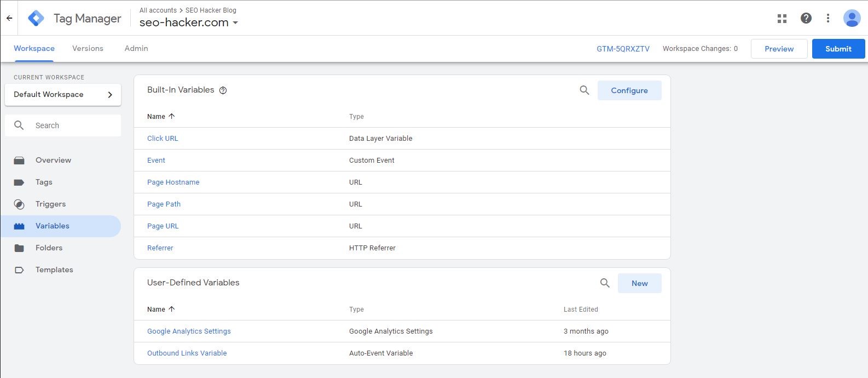Switch to the Admin tab
This screenshot has height=378, width=868.
point(136,48)
